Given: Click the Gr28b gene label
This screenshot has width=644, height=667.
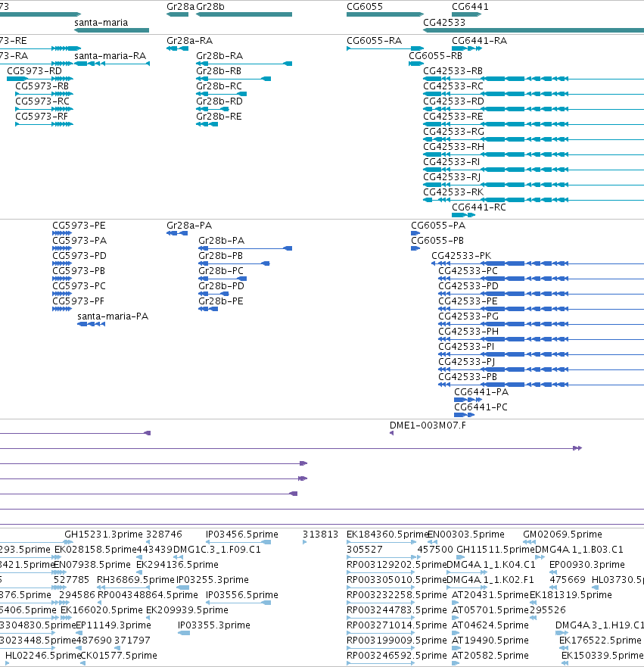Looking at the screenshot, I should (210, 7).
